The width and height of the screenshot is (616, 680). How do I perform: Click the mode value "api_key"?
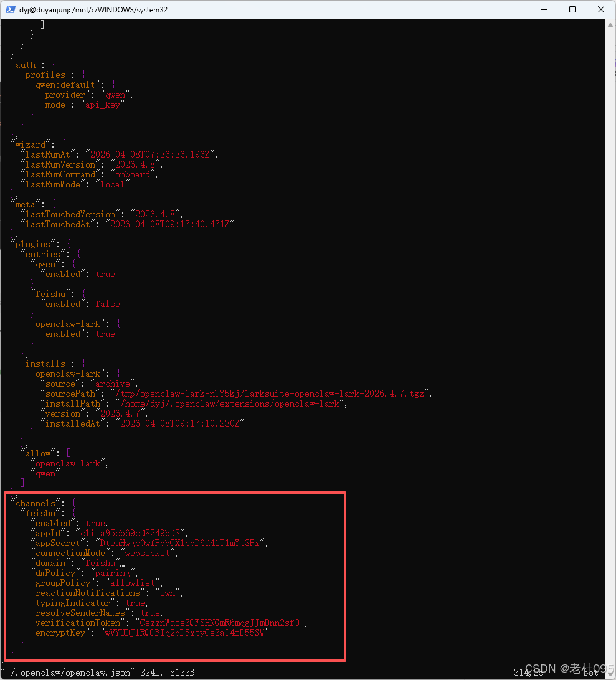click(x=102, y=105)
